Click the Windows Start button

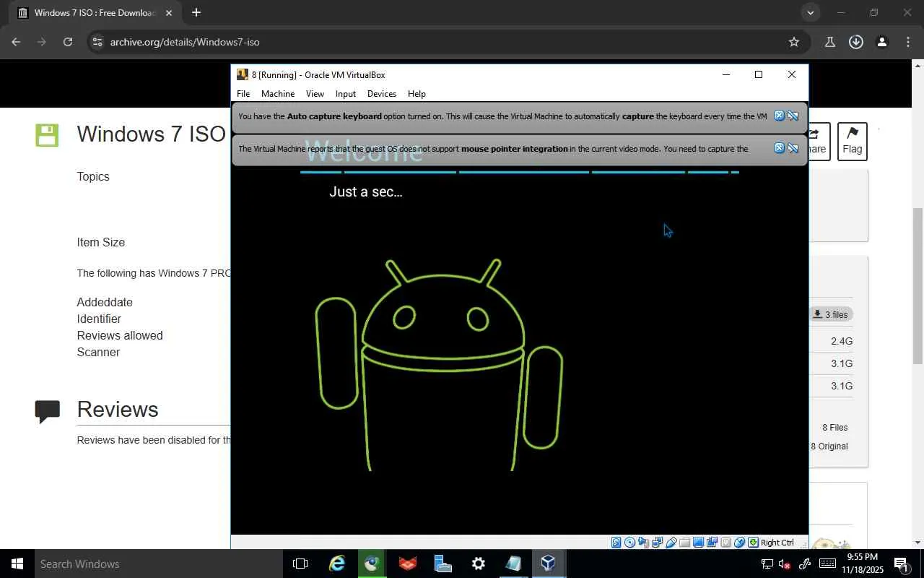coord(17,564)
